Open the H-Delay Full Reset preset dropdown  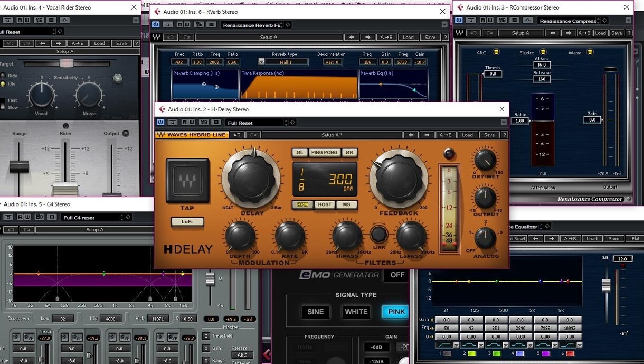click(x=257, y=123)
